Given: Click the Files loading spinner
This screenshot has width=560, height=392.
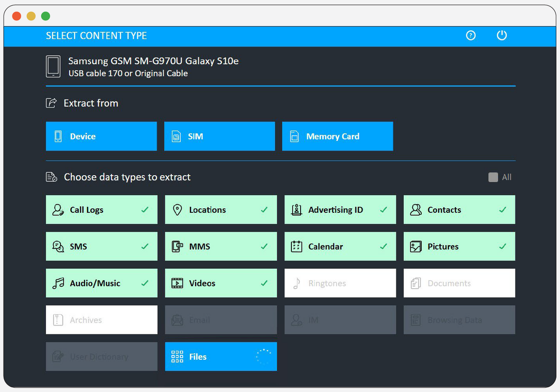Looking at the screenshot, I should pyautogui.click(x=263, y=357).
